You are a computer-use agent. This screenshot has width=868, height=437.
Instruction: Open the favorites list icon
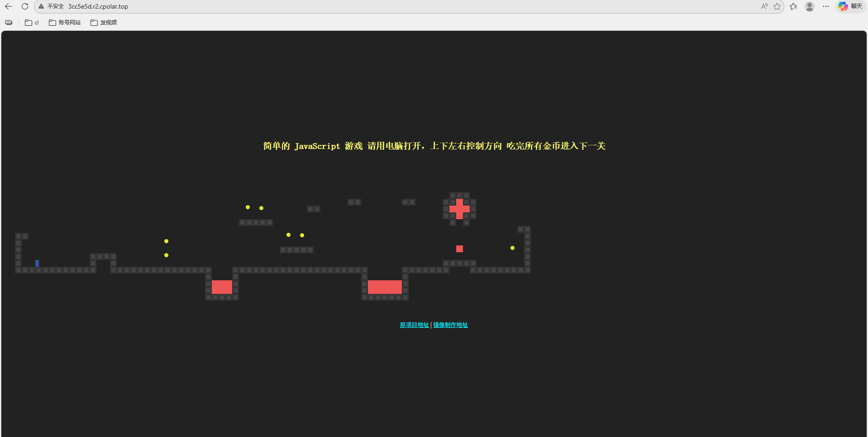click(x=793, y=6)
